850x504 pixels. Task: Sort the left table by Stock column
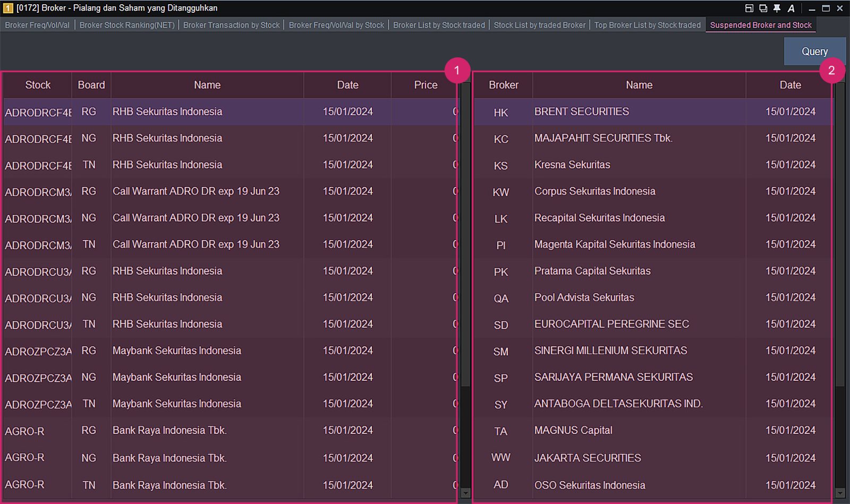[x=37, y=85]
